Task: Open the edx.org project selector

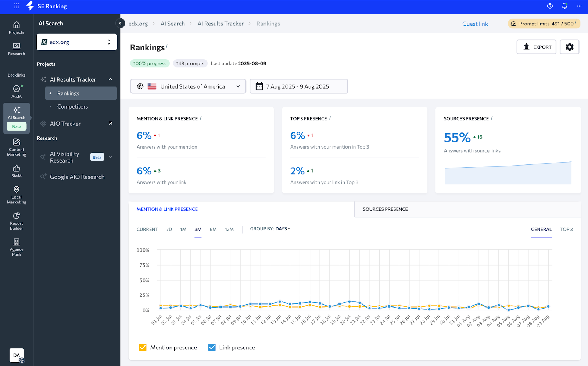Action: tap(77, 42)
